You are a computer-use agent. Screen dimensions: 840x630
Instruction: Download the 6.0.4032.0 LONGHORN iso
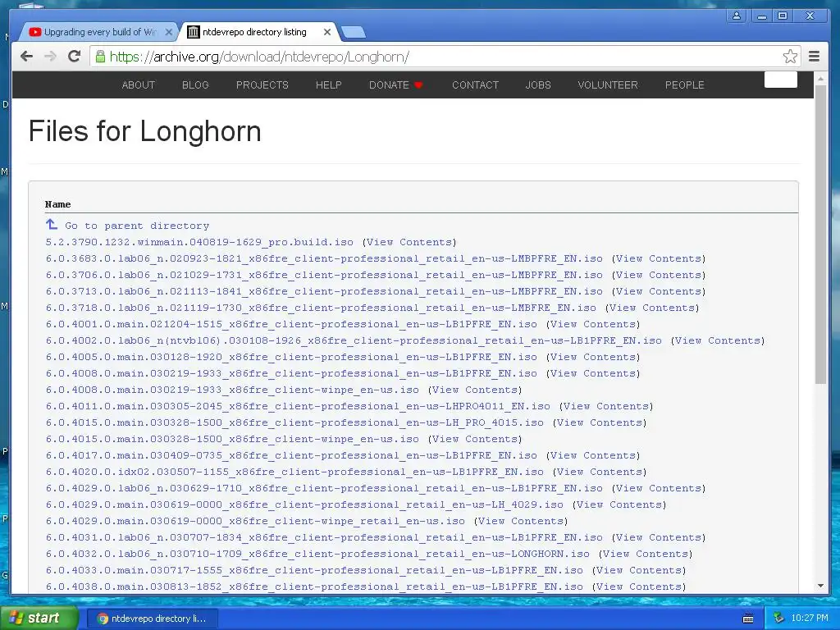coord(317,554)
